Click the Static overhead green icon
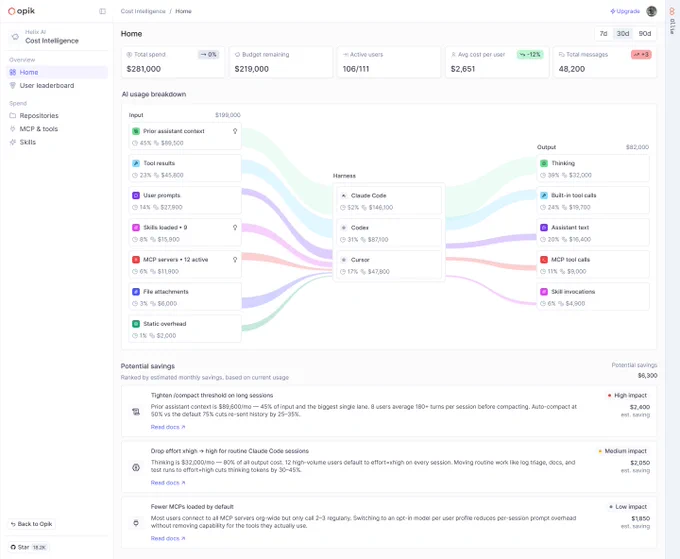The image size is (680, 559). point(136,324)
